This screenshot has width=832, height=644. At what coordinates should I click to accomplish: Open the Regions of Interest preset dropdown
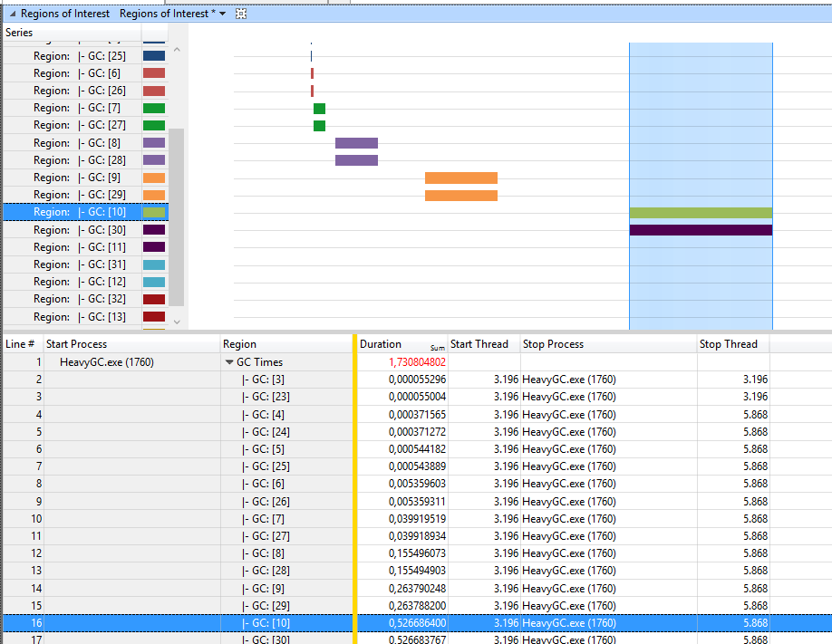[222, 14]
